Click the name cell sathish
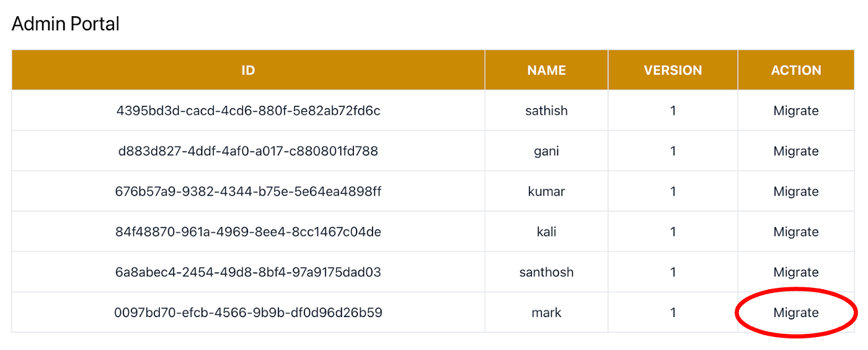The image size is (868, 350). click(546, 111)
